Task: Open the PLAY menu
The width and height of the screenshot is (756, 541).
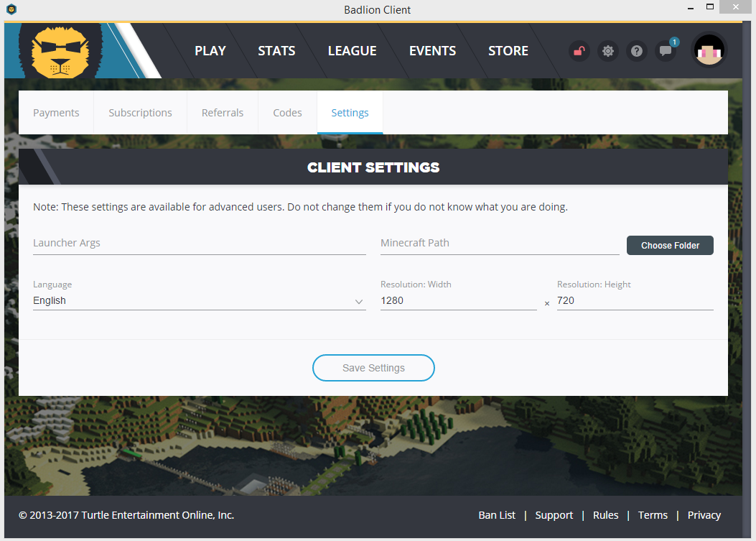Action: click(x=210, y=51)
